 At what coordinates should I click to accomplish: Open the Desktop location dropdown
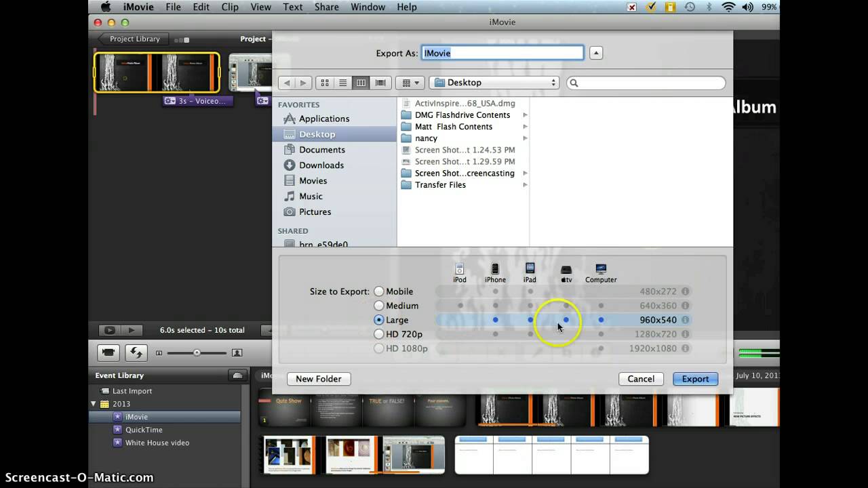(494, 83)
